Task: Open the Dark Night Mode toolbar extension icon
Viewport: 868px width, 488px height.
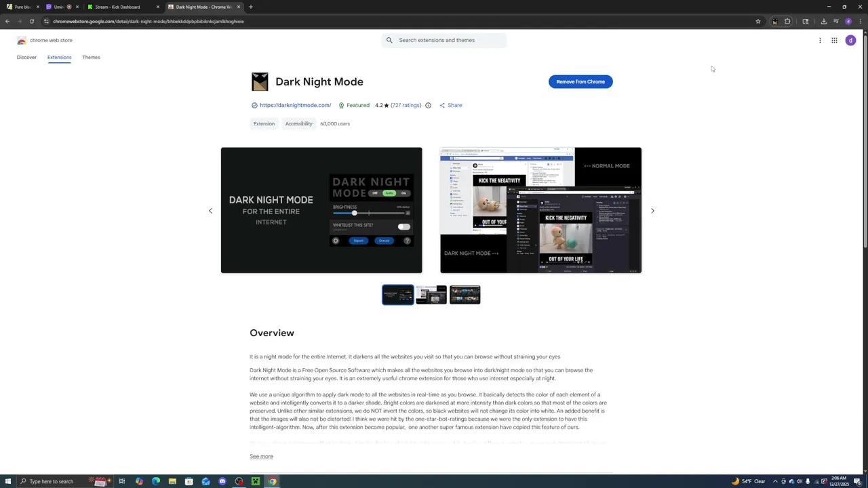Action: pyautogui.click(x=775, y=21)
